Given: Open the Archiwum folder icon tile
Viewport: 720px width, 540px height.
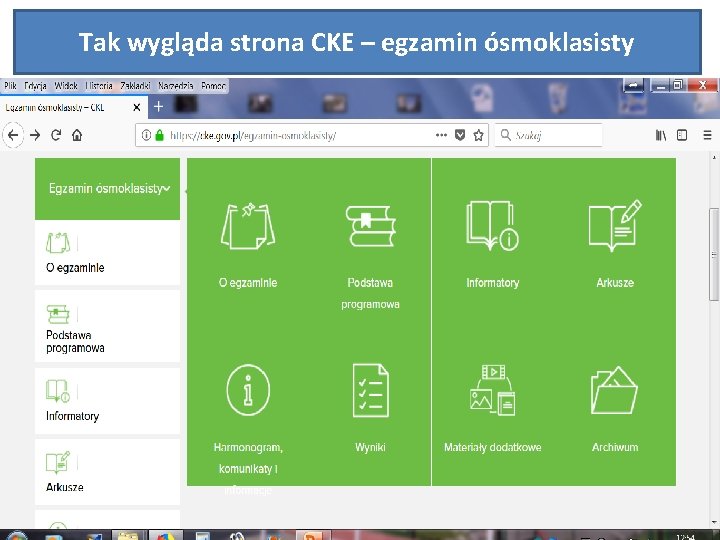Looking at the screenshot, I should tap(614, 390).
